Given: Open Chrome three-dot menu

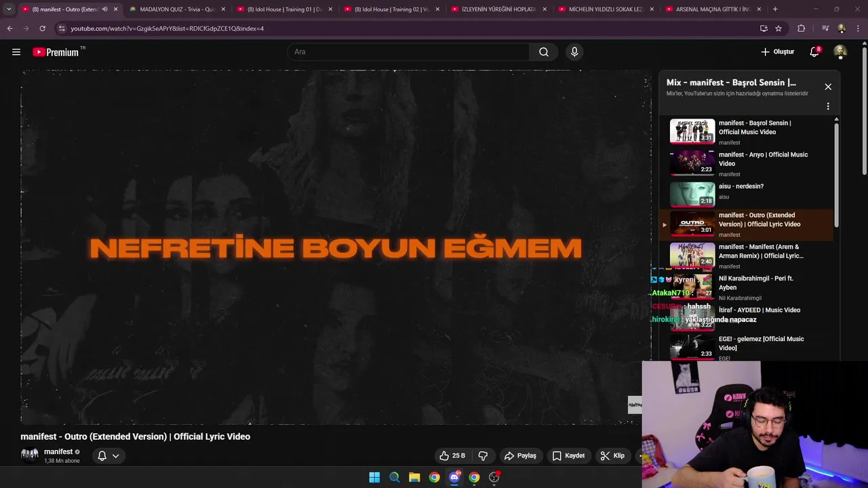Looking at the screenshot, I should (857, 28).
